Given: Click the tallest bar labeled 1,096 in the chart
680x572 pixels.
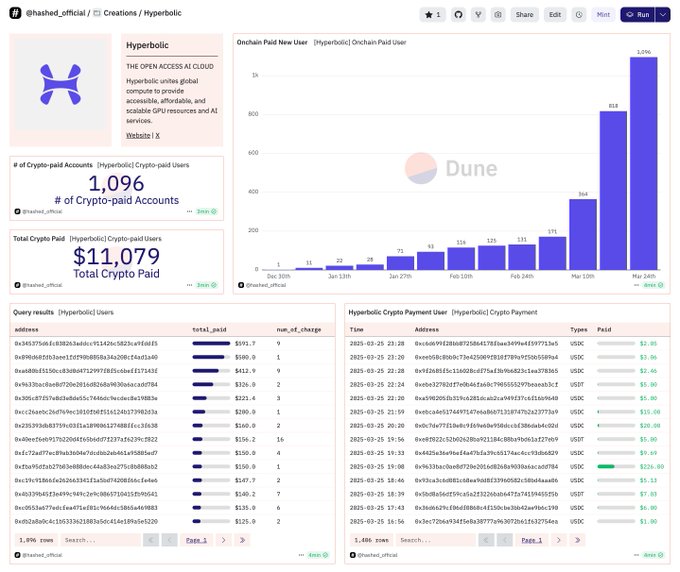Looking at the screenshot, I should (x=644, y=163).
